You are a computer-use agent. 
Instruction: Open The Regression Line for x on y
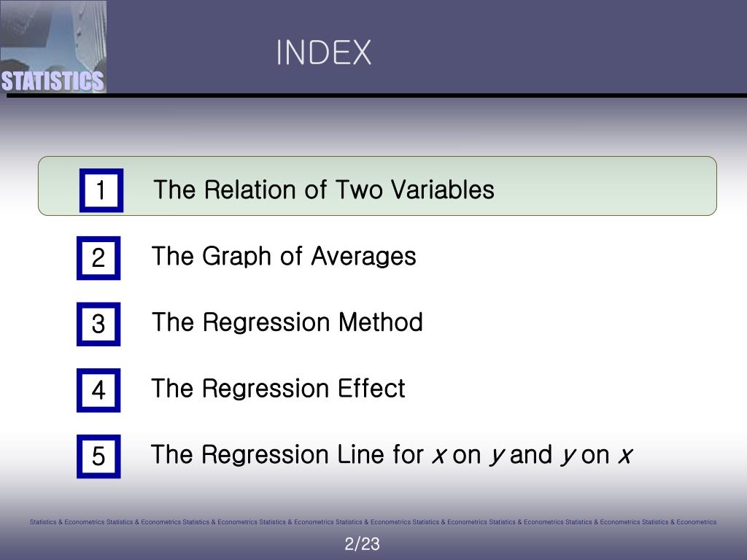coord(392,455)
